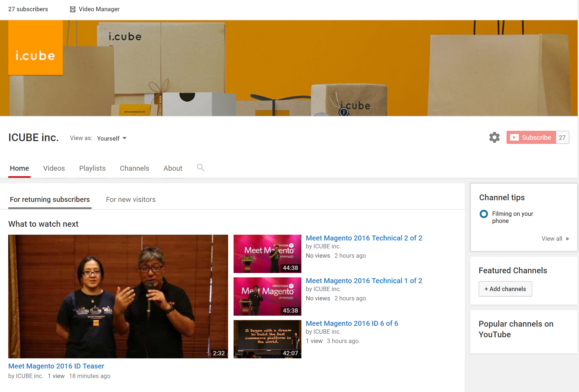Click the 42:07 video thumbnail
The height and width of the screenshot is (392, 579).
point(267,339)
